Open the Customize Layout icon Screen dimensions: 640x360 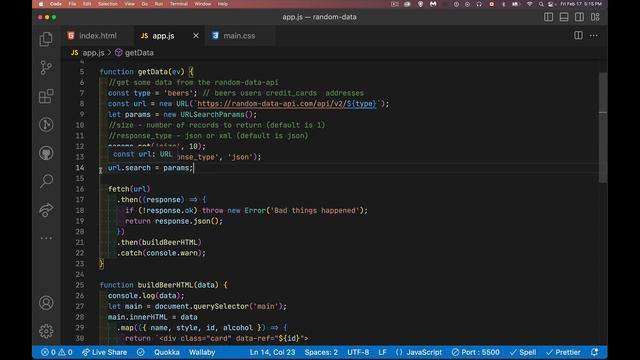(595, 17)
